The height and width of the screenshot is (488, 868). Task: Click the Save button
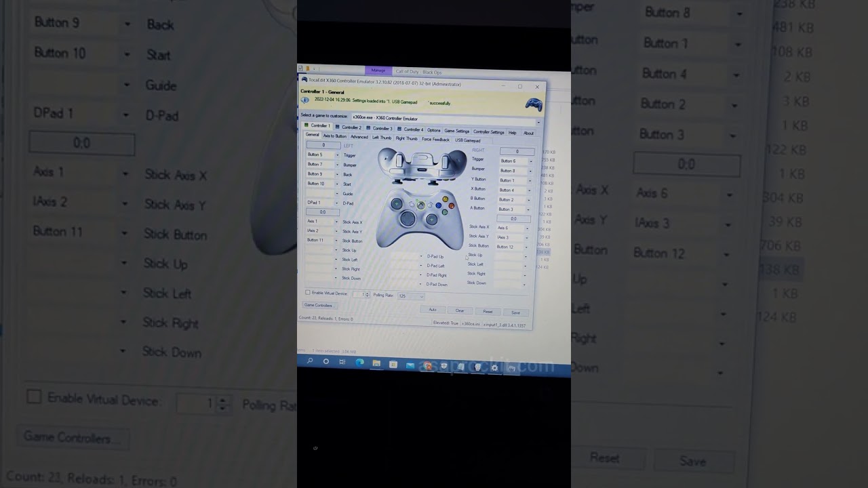[x=515, y=312]
